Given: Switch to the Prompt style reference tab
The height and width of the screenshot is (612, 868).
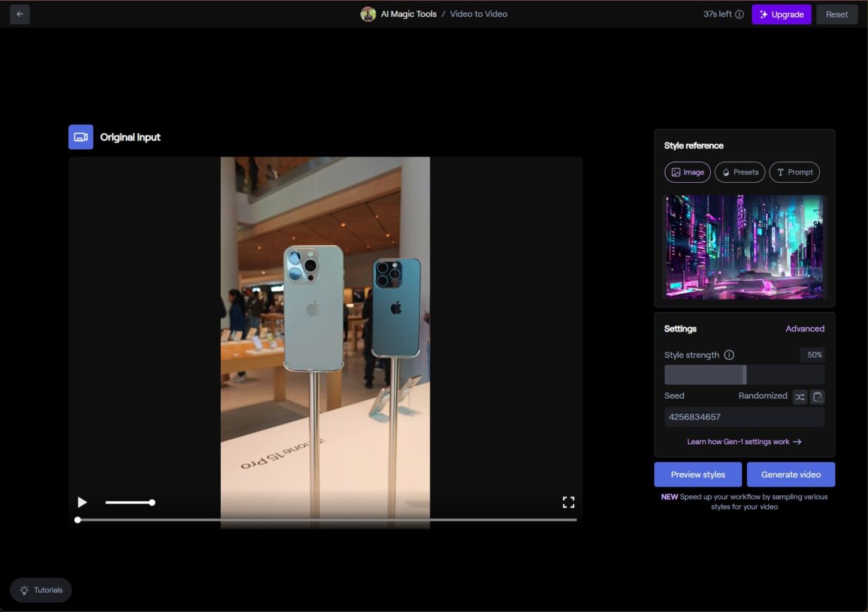Looking at the screenshot, I should click(x=794, y=171).
